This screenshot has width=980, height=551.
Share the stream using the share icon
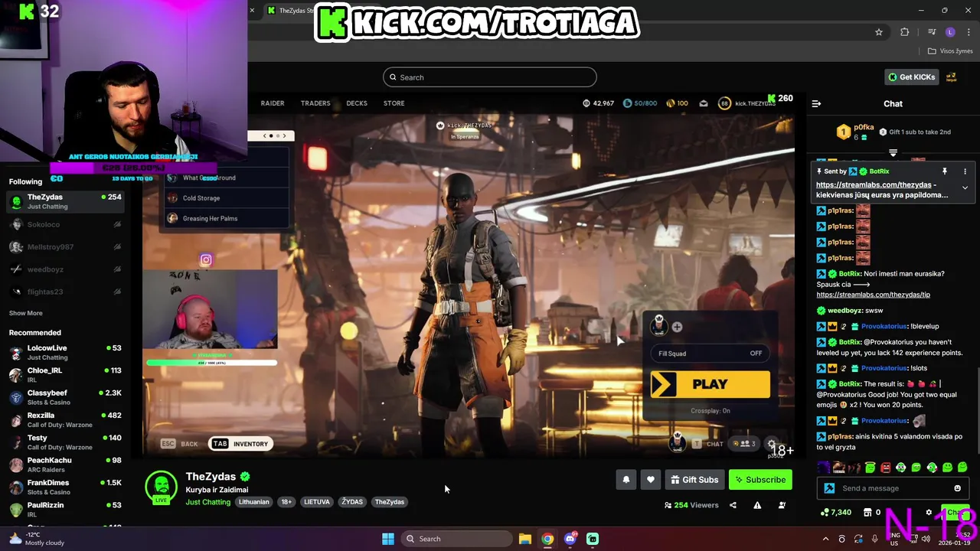click(733, 505)
